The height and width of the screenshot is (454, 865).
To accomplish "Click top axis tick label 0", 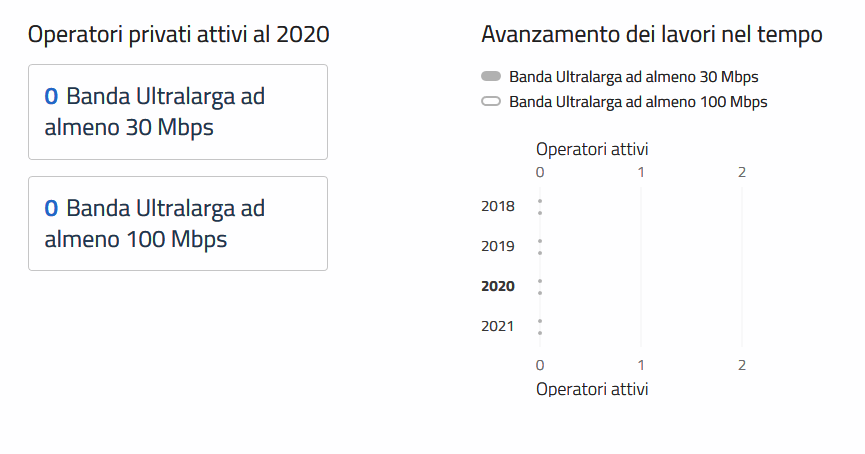I will pyautogui.click(x=540, y=172).
